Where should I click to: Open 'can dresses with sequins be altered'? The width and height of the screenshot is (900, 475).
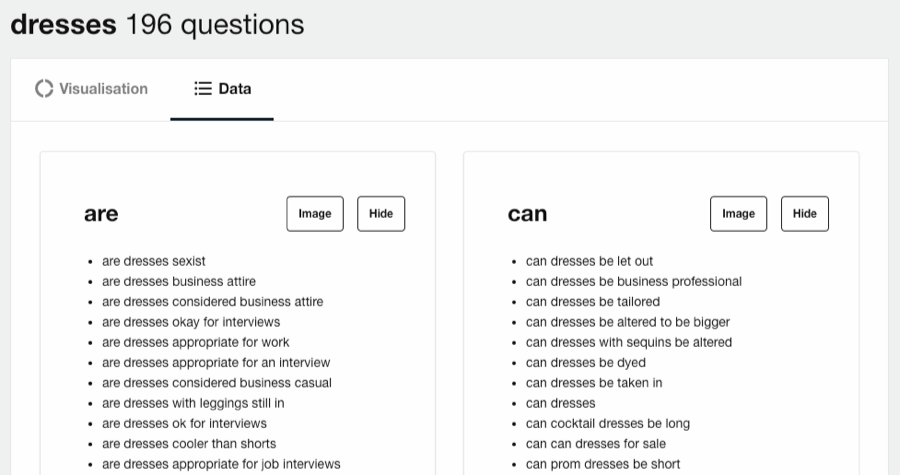629,342
